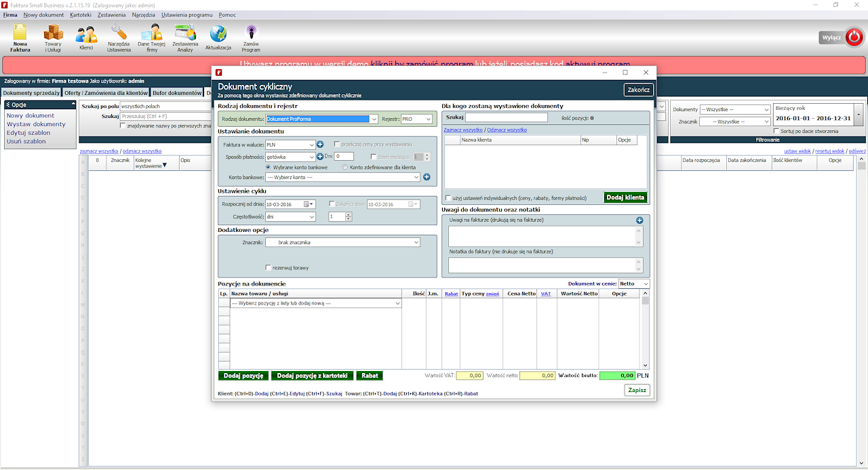The width and height of the screenshot is (868, 470).
Task: Open Kartoteki menu
Action: (80, 14)
